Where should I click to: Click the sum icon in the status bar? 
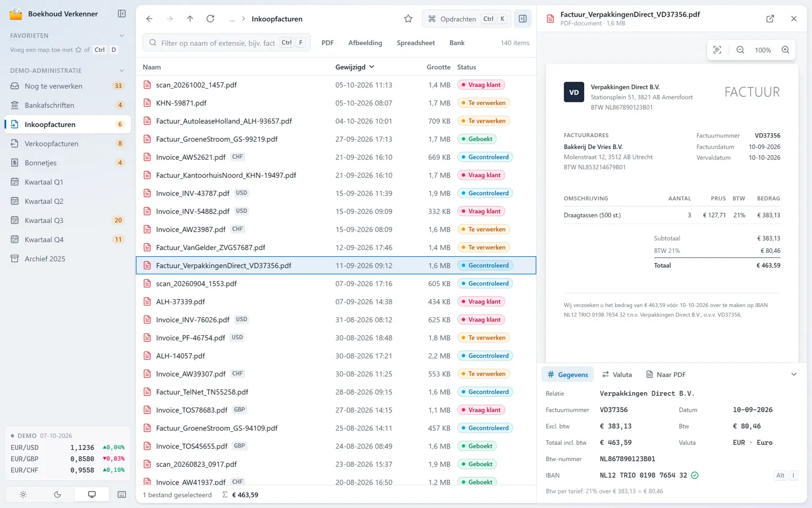[225, 495]
